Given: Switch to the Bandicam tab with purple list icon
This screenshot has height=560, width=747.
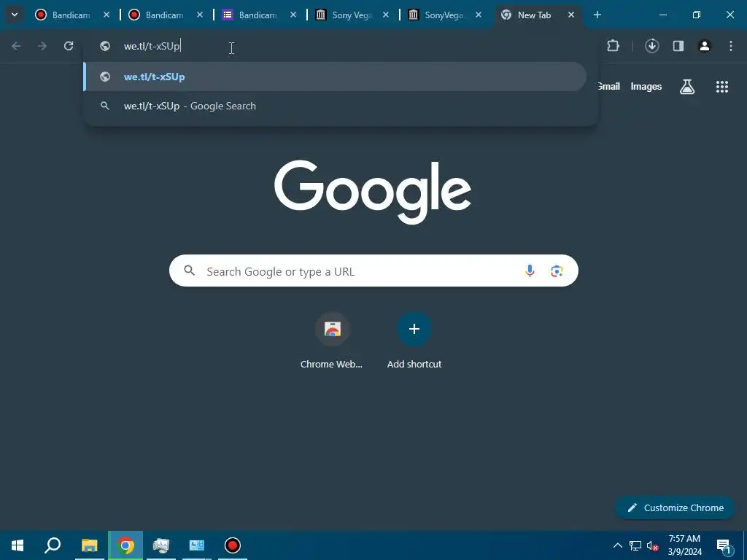Looking at the screenshot, I should coord(258,15).
